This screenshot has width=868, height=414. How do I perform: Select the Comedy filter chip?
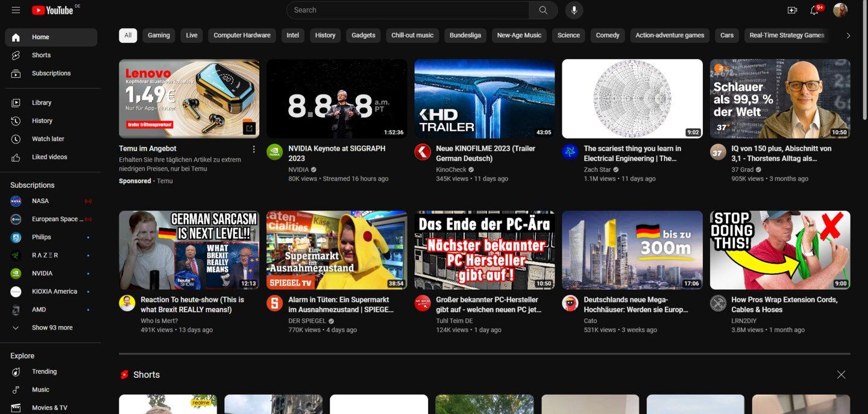[608, 36]
